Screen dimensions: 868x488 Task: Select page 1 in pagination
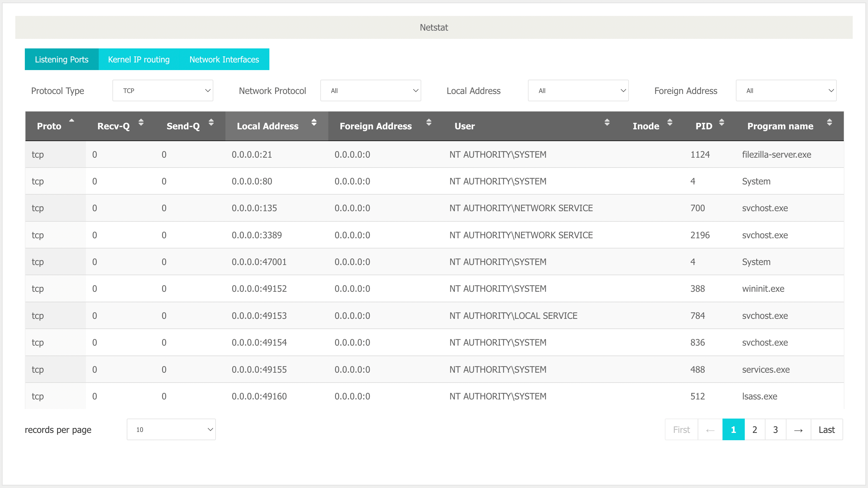pos(734,430)
